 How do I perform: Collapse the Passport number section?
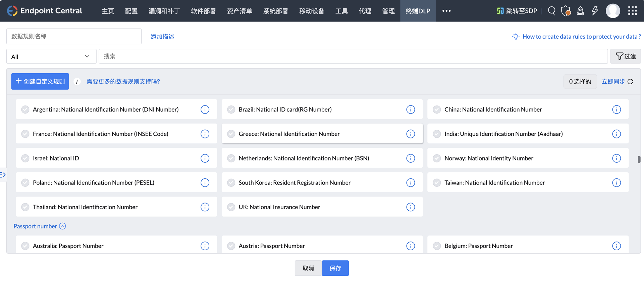[x=62, y=226]
